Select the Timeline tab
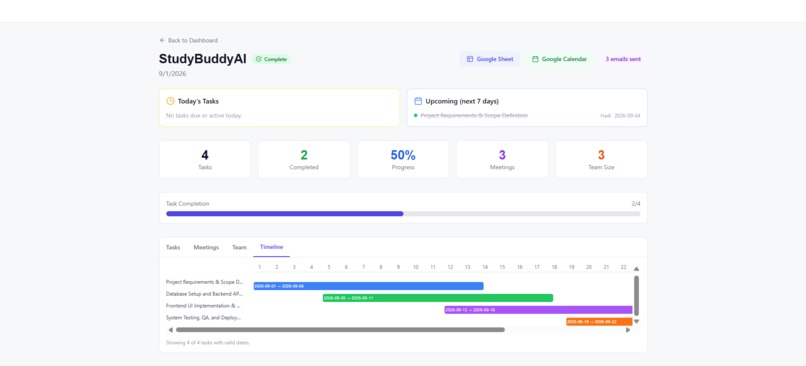This screenshot has width=806, height=366. pos(271,247)
